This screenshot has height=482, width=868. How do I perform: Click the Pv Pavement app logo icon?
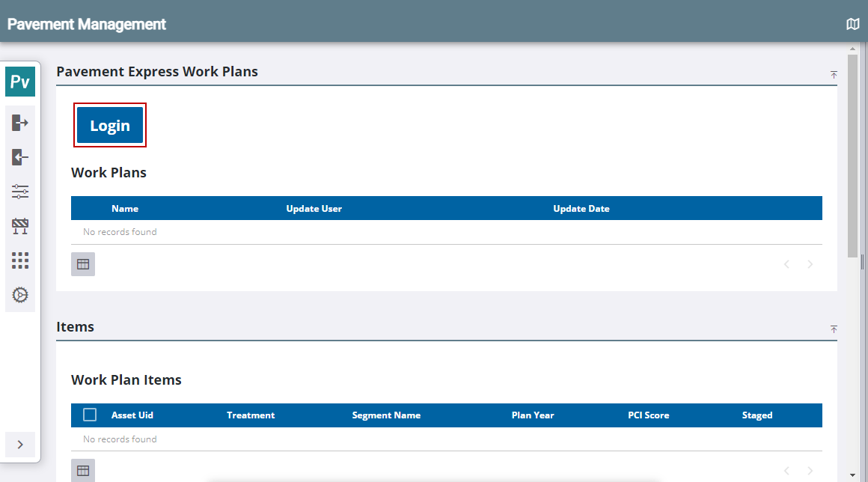tap(20, 82)
